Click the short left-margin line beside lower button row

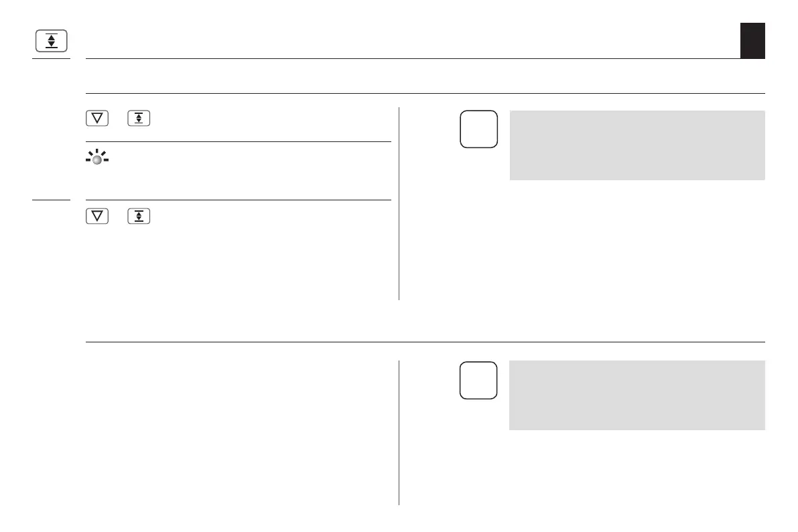coord(52,200)
